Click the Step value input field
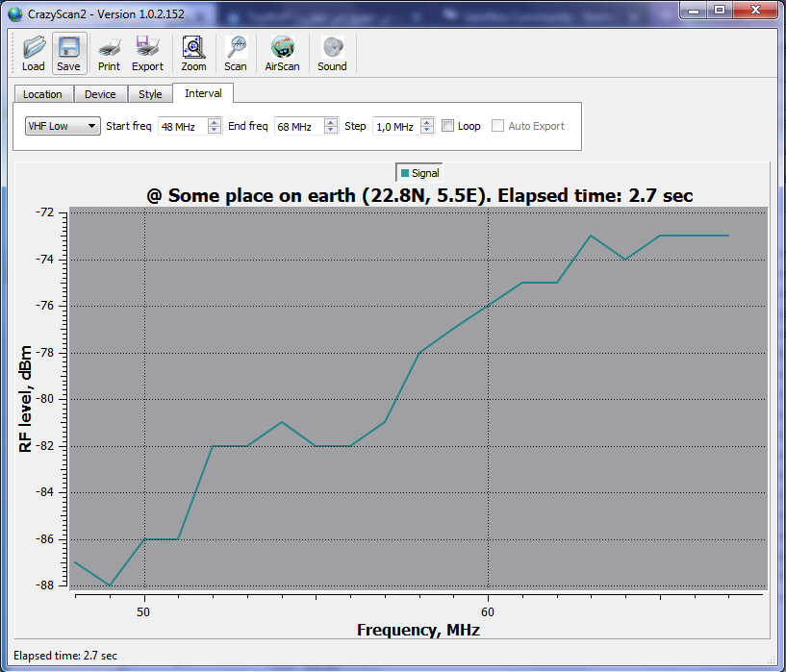Screen dimensions: 786x672 click(394, 126)
